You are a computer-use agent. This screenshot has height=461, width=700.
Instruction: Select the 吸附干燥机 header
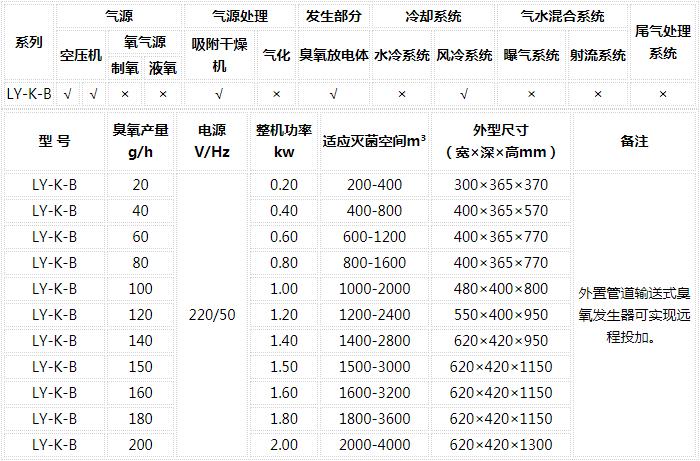(219, 55)
